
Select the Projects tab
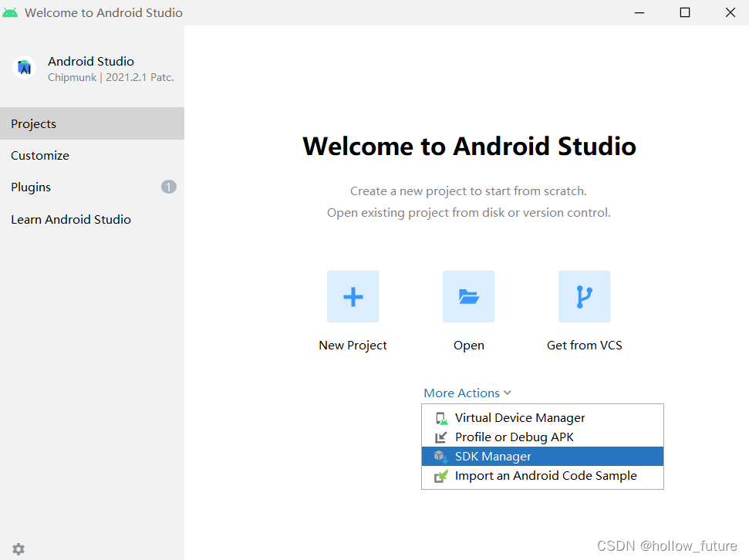pyautogui.click(x=93, y=123)
